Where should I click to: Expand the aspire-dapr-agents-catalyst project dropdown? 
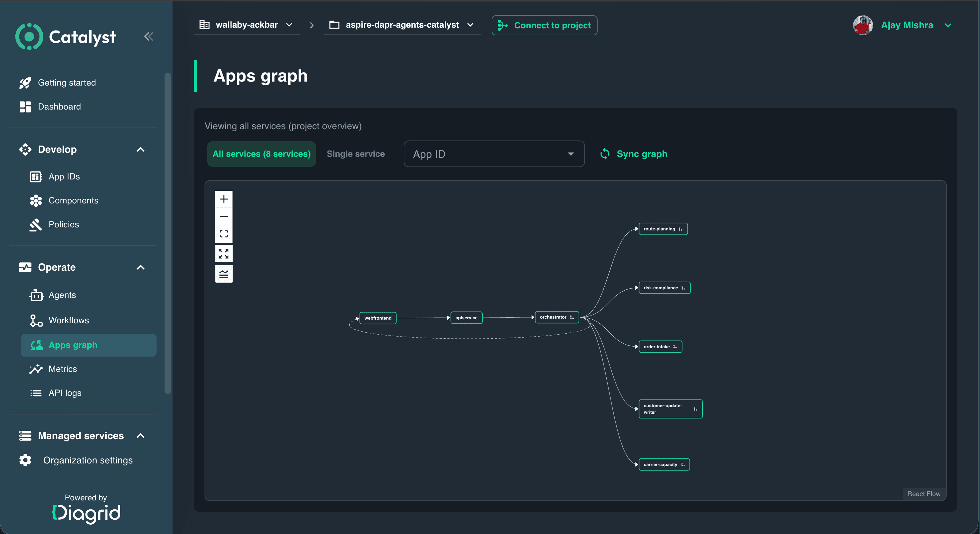(402, 25)
